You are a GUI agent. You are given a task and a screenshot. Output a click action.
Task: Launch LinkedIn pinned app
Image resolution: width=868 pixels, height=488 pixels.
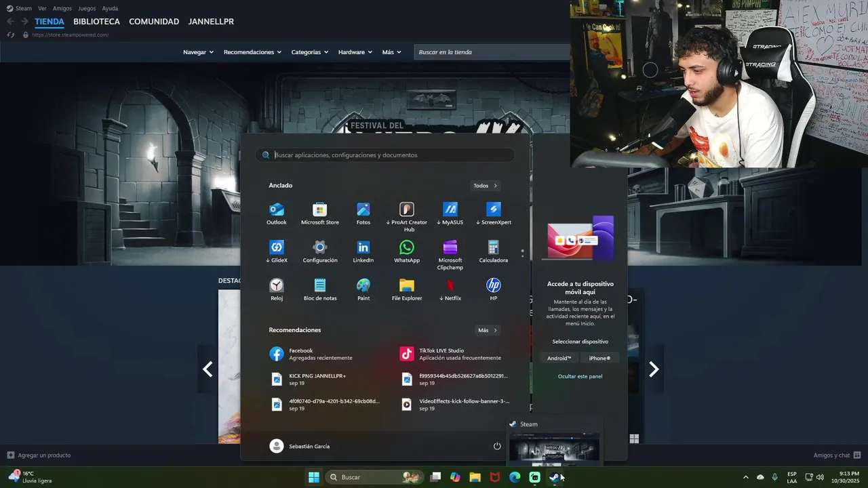pos(363,251)
